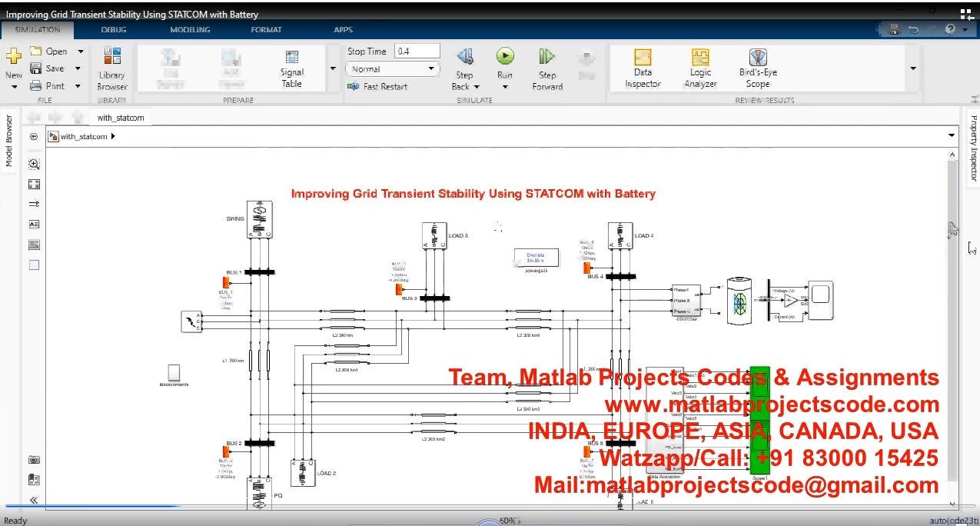Image resolution: width=980 pixels, height=526 pixels.
Task: Open the Debug ribbon tab
Action: click(115, 30)
